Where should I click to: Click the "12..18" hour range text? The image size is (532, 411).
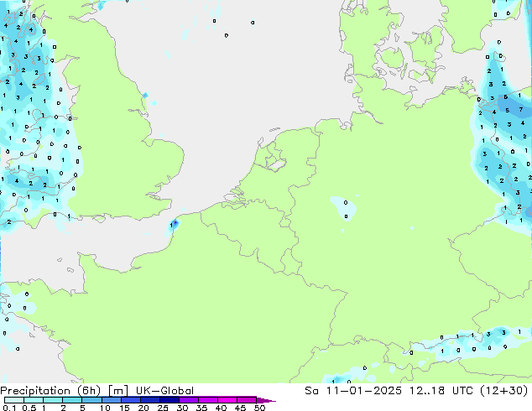tap(427, 391)
